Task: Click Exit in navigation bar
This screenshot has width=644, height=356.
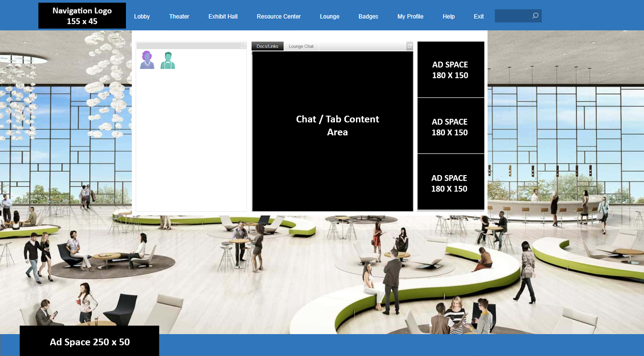Action: pyautogui.click(x=479, y=17)
